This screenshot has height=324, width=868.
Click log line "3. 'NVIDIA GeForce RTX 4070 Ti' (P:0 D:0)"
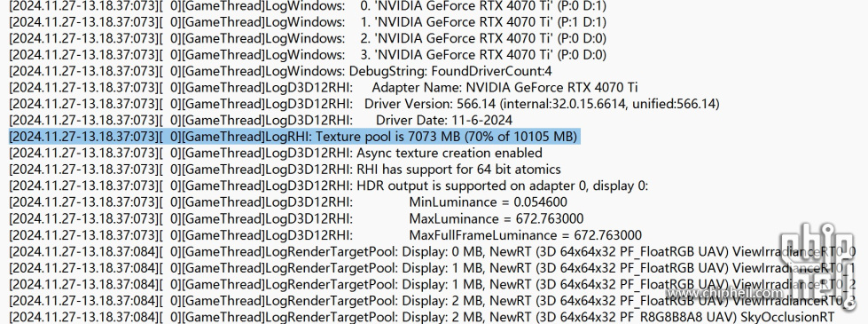[x=308, y=55]
